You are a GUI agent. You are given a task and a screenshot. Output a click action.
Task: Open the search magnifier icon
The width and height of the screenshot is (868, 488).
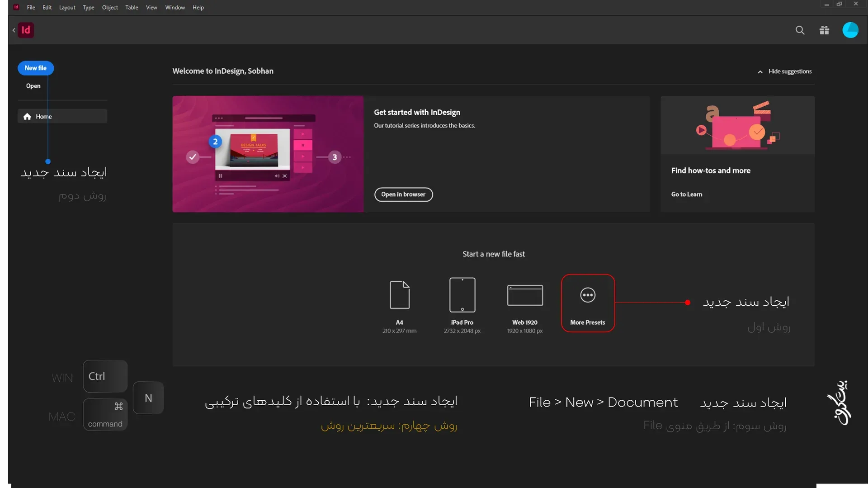[x=800, y=30]
